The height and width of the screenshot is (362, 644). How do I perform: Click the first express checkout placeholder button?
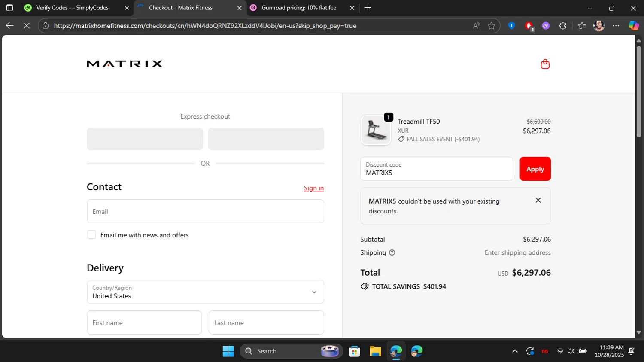point(145,139)
